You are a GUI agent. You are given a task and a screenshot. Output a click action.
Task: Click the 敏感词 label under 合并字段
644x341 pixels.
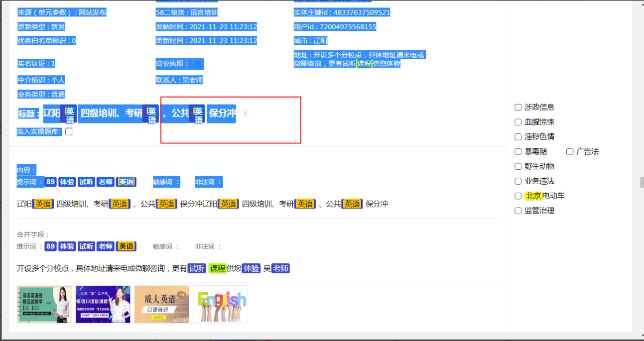[166, 246]
